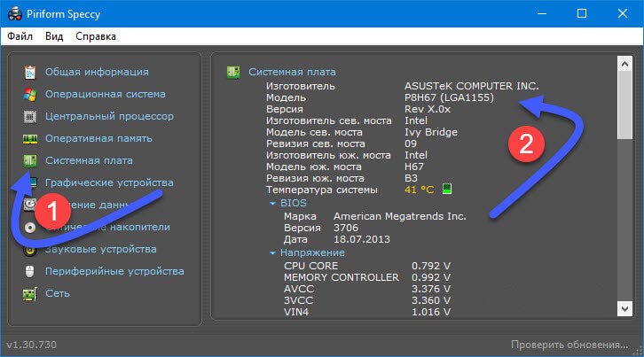Screen dimensions: 644x357
Task: Click the CPU CORE voltage row label
Action: (310, 266)
